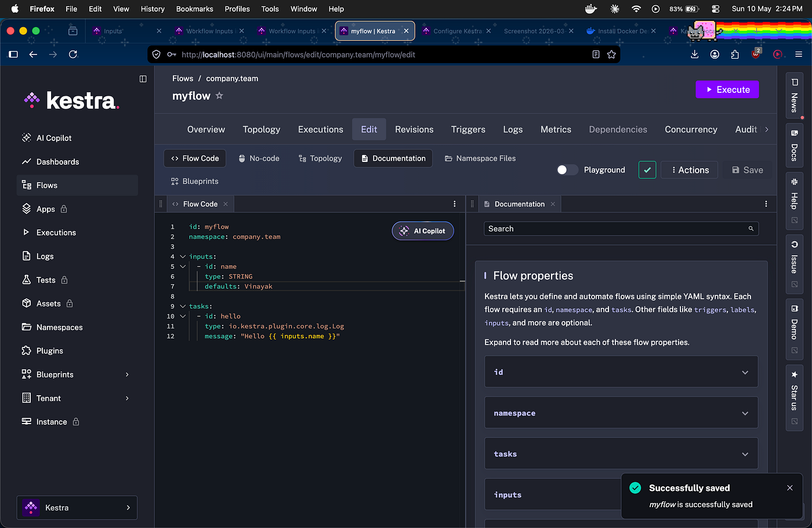Viewport: 812px width, 528px height.
Task: Expand the namespace property section
Action: 621,413
